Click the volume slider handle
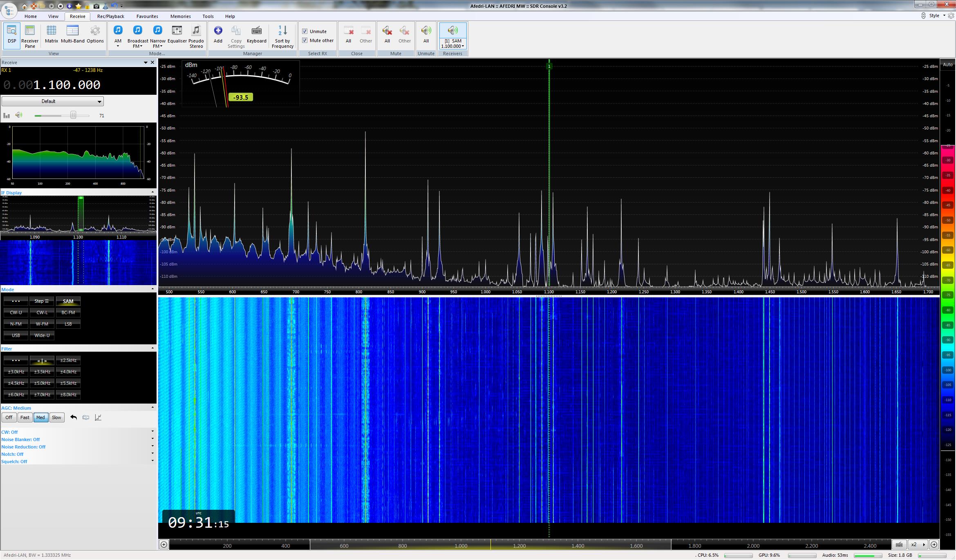 (x=73, y=115)
